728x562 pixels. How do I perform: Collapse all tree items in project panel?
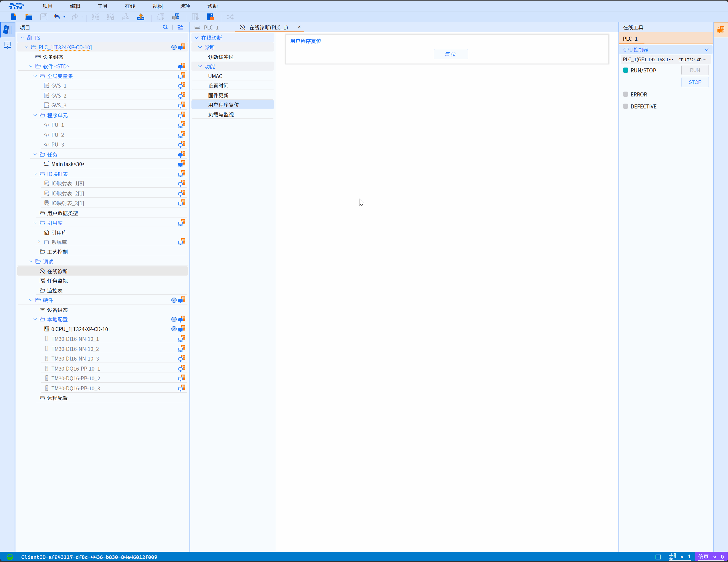[x=180, y=27]
